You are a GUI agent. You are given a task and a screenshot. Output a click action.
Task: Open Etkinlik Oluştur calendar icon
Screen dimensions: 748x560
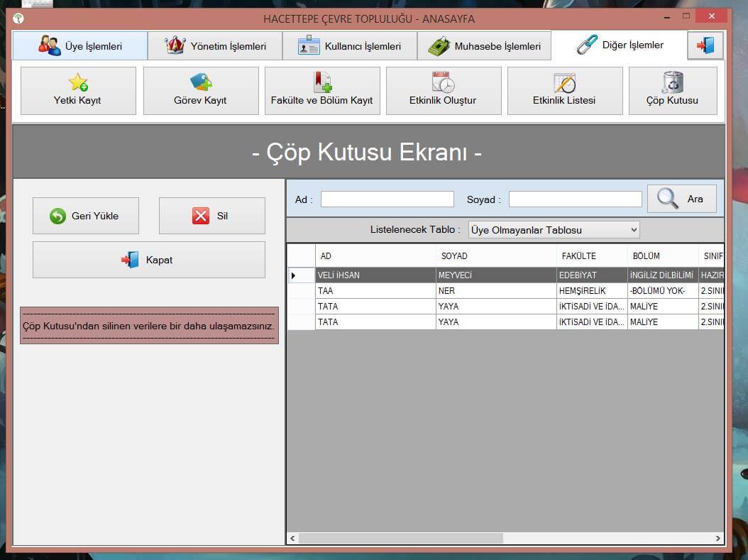(443, 82)
